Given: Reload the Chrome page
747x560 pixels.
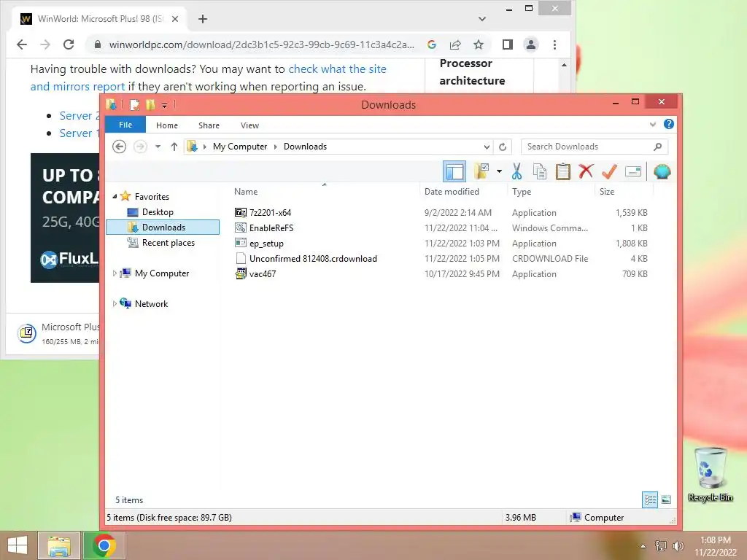Looking at the screenshot, I should (69, 44).
